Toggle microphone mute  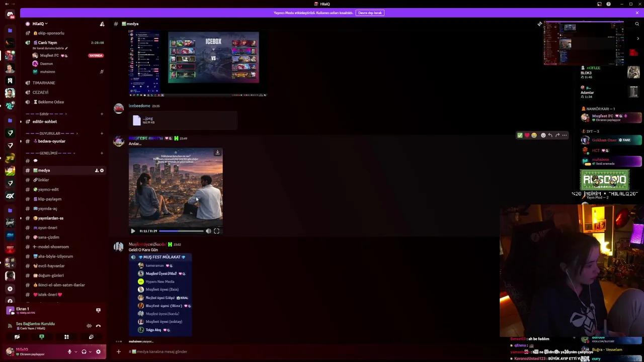(x=69, y=352)
